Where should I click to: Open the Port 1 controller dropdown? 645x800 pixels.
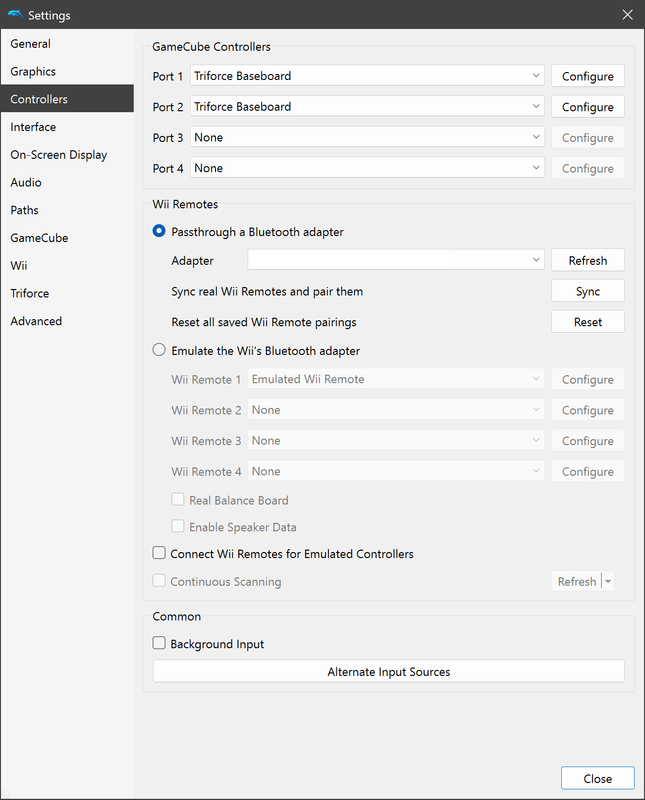coord(367,76)
